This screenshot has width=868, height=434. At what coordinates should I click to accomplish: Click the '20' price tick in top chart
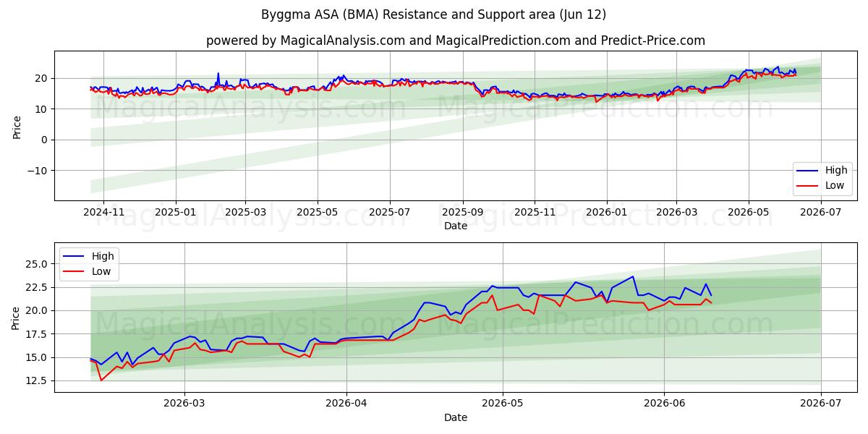[43, 78]
